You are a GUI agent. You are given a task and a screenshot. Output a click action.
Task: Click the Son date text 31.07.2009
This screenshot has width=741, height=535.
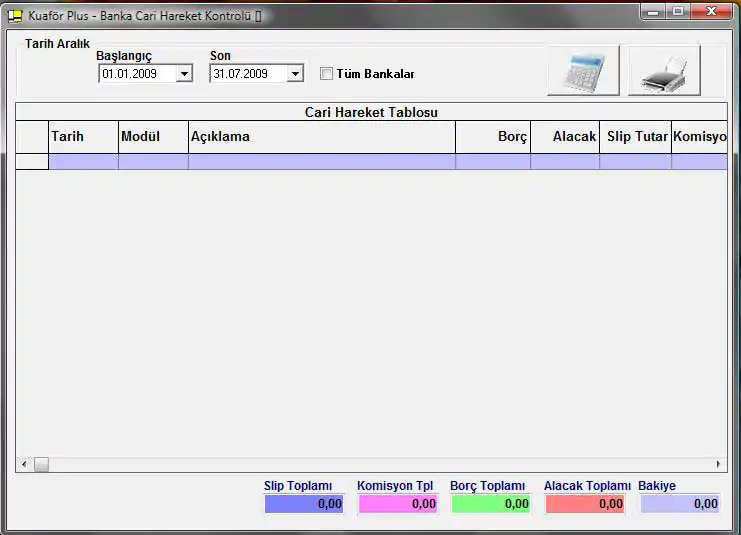point(246,74)
